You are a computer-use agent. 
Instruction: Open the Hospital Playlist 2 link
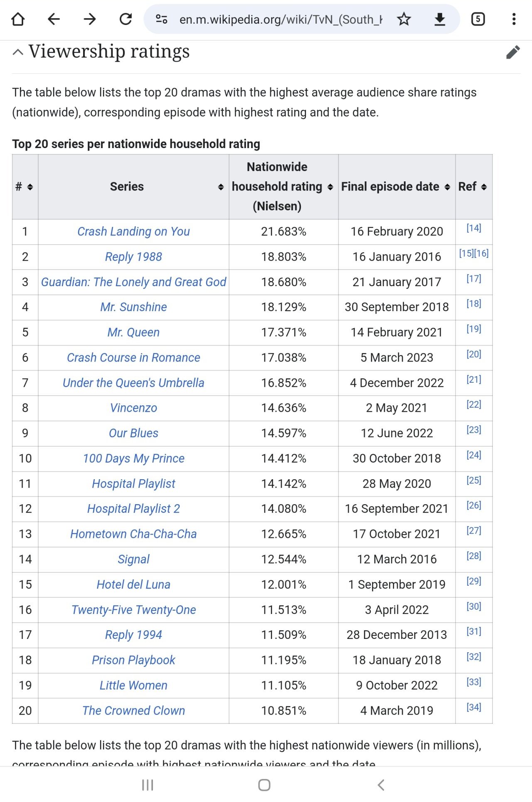pos(133,509)
